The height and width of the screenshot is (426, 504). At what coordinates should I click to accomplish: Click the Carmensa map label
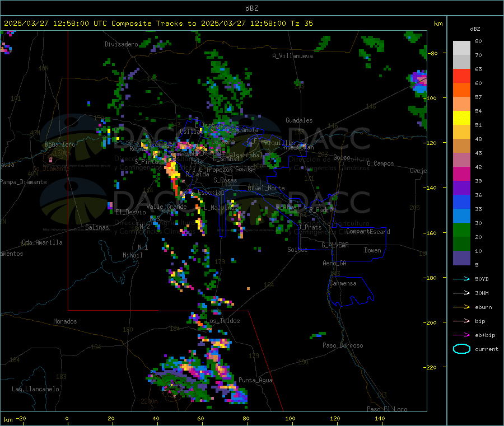point(343,283)
